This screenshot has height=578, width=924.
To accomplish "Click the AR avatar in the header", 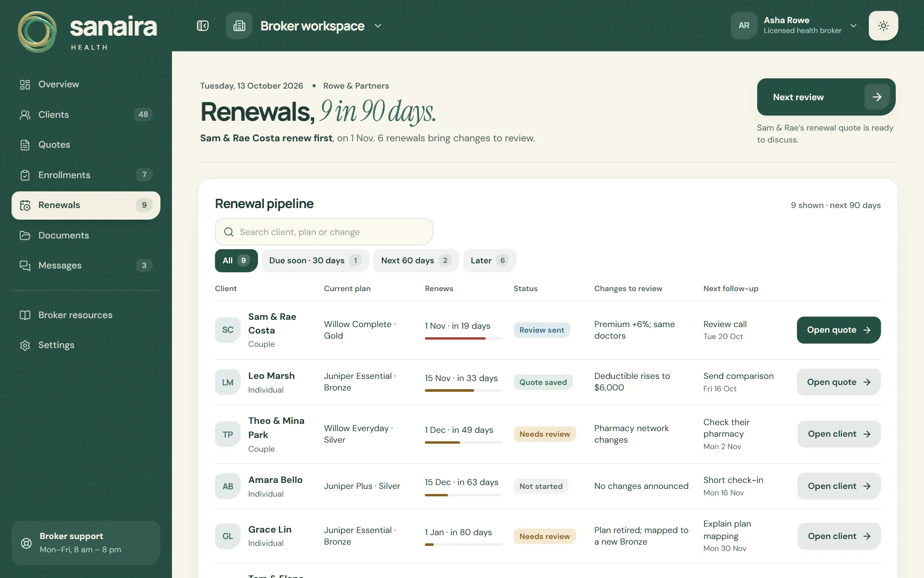I will (x=744, y=26).
